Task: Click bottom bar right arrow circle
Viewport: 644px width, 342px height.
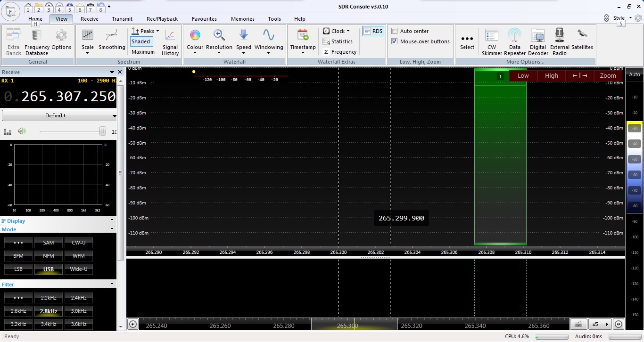Action: pos(619,324)
